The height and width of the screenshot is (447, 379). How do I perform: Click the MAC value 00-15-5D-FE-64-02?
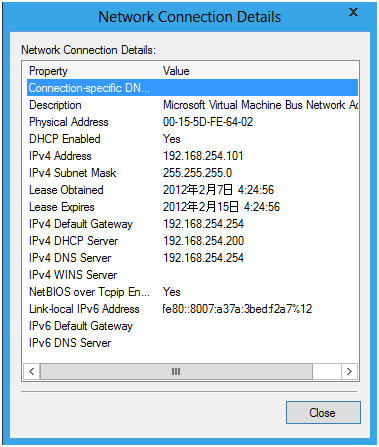pyautogui.click(x=208, y=122)
